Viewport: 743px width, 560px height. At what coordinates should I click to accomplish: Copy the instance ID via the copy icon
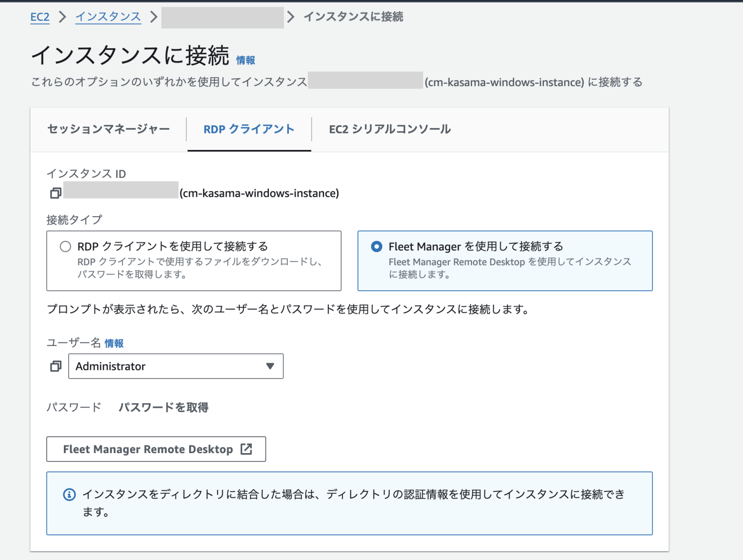(x=55, y=192)
